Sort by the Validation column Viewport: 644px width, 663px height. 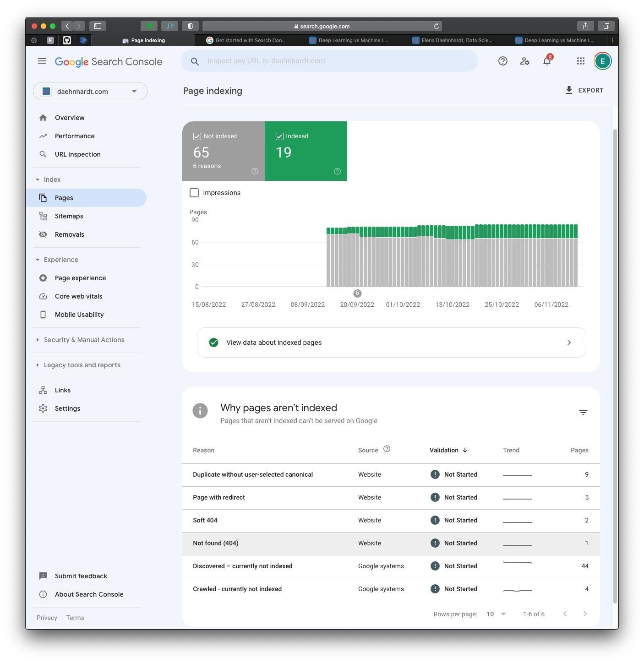click(x=448, y=450)
